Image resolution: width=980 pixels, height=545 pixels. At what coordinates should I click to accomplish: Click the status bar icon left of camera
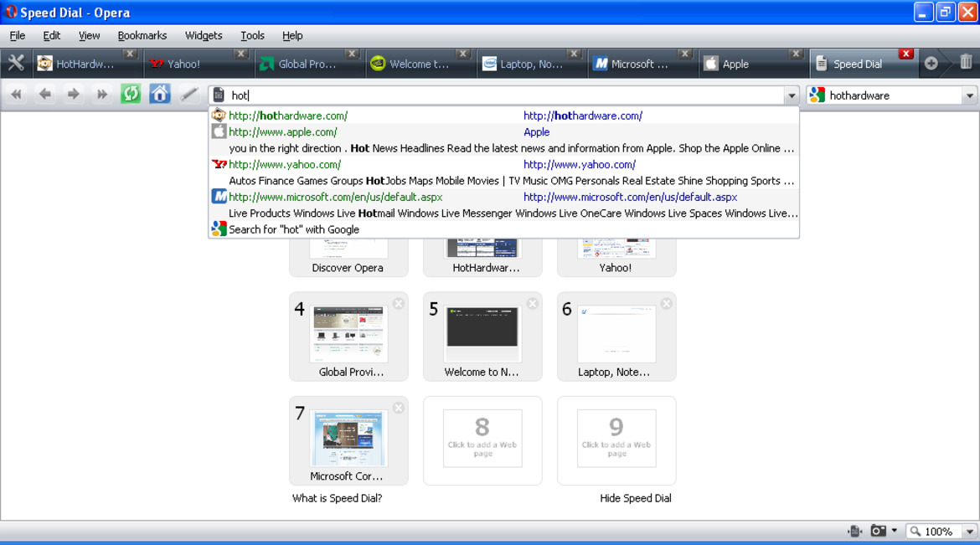[x=854, y=532]
